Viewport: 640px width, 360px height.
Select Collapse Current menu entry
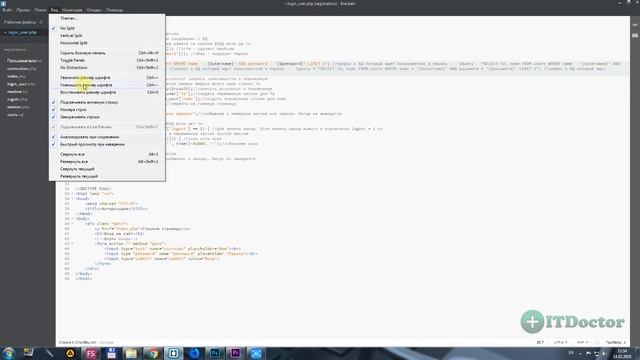click(107, 169)
